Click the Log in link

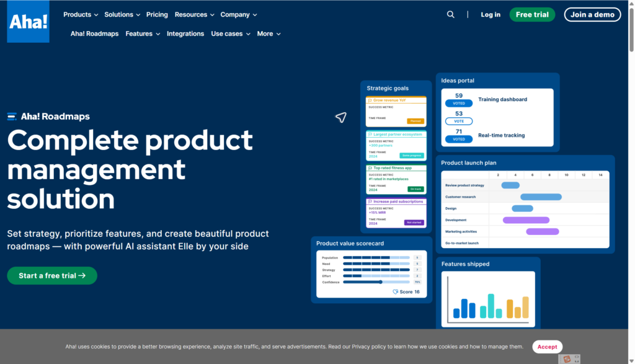[x=491, y=15]
